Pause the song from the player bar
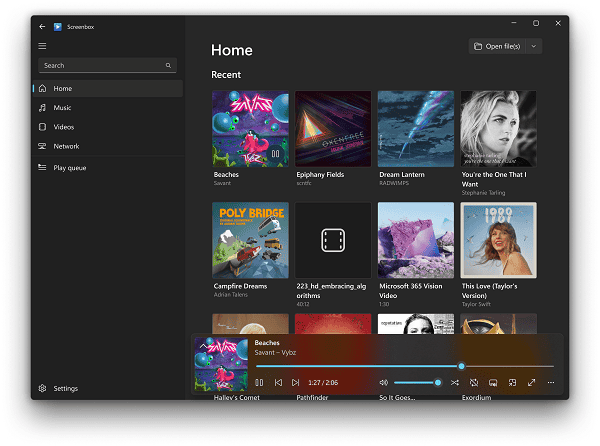This screenshot has height=446, width=600. [259, 383]
